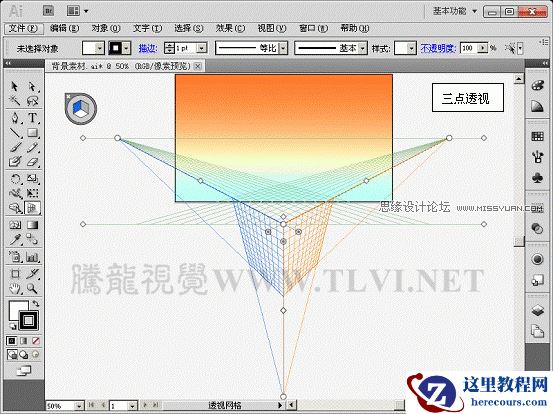Select the Free Transform tool
The image size is (553, 414).
[x=32, y=193]
